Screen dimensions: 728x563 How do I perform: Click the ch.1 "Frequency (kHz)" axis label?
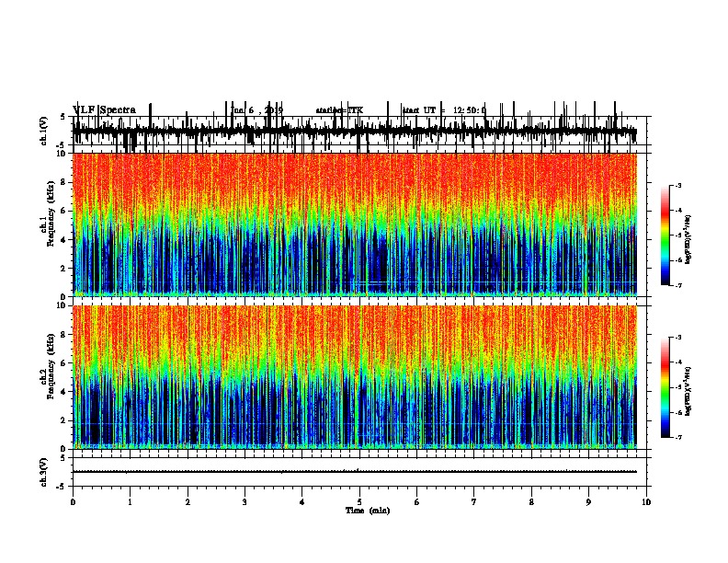click(x=51, y=214)
